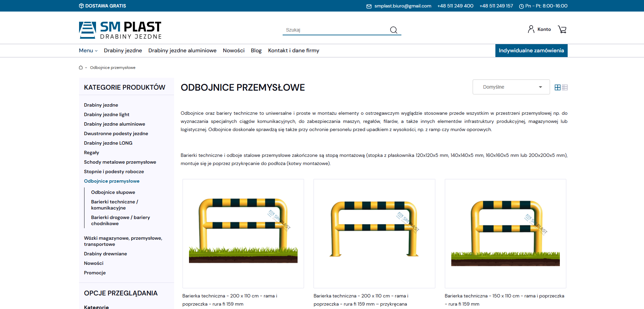This screenshot has height=309, width=644.
Task: Click the Indywidualne zamówienia button
Action: (x=531, y=50)
